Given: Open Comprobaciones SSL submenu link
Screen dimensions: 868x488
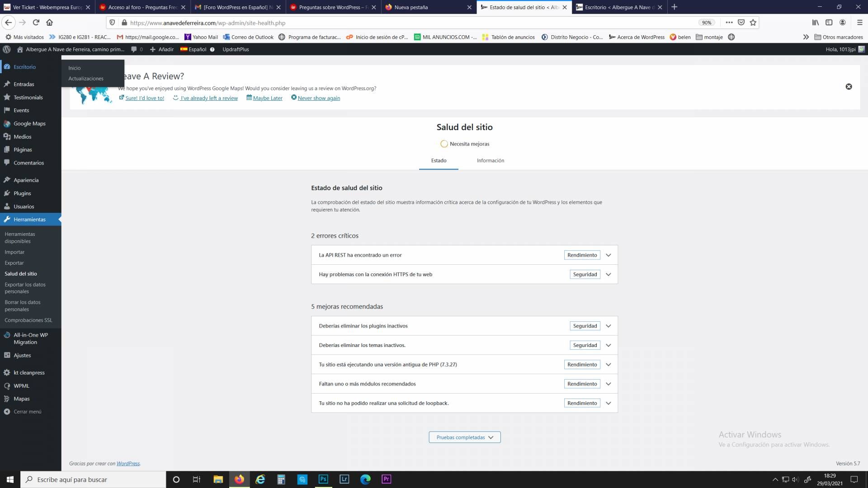Looking at the screenshot, I should [x=28, y=320].
